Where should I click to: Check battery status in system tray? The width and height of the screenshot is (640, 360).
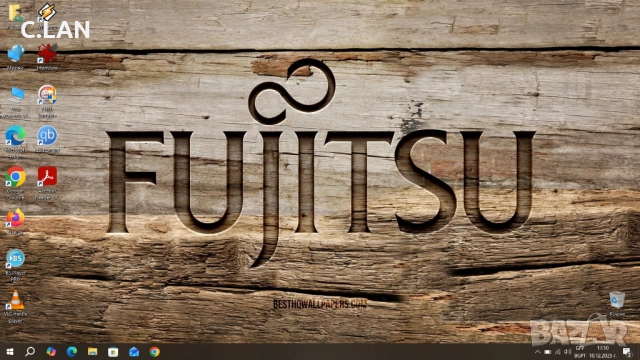click(548, 352)
